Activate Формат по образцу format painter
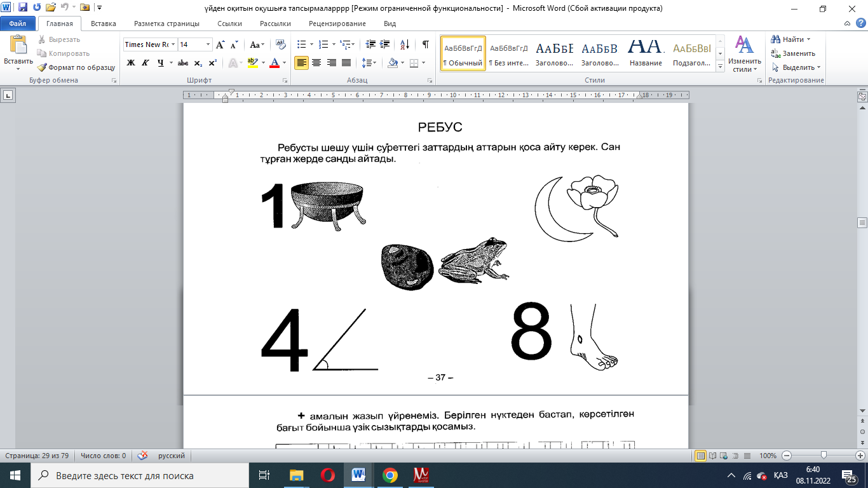 (x=76, y=67)
